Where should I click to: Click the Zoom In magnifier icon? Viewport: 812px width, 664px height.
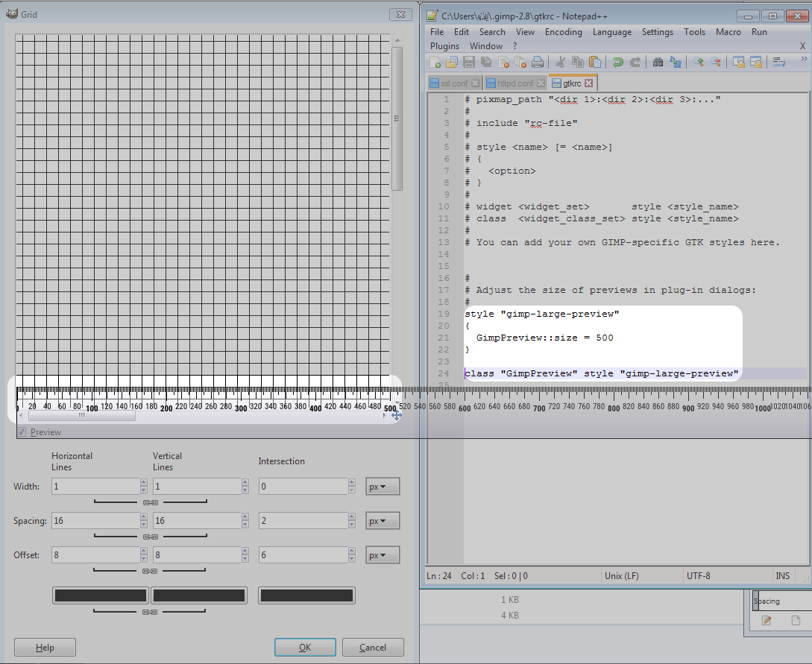[x=698, y=63]
